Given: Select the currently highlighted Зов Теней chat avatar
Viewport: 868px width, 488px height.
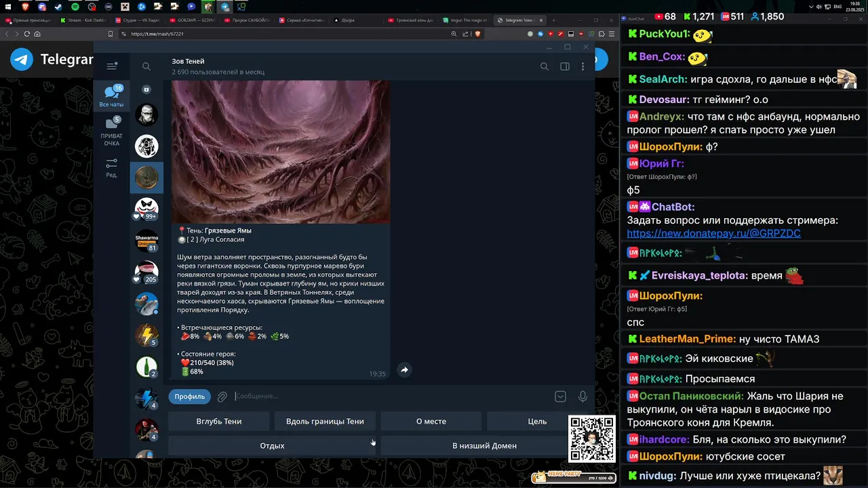Looking at the screenshot, I should coord(146,178).
